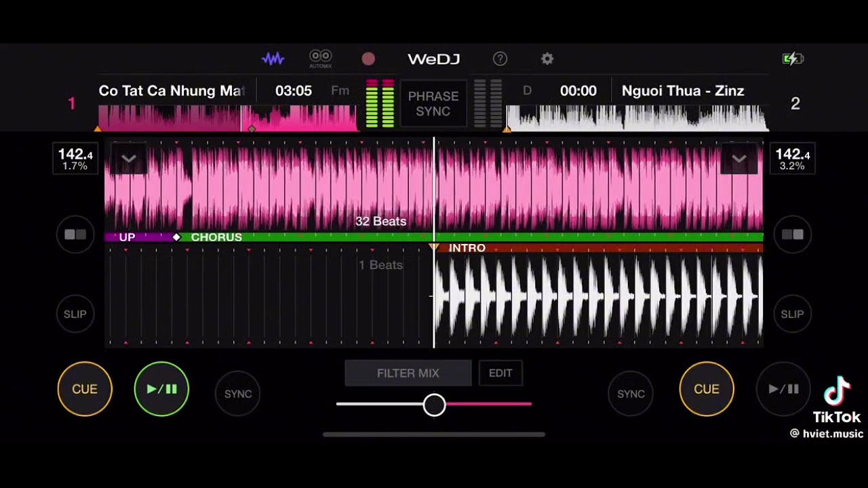The width and height of the screenshot is (868, 488).
Task: Tap the WeDJ logo title
Action: [434, 59]
